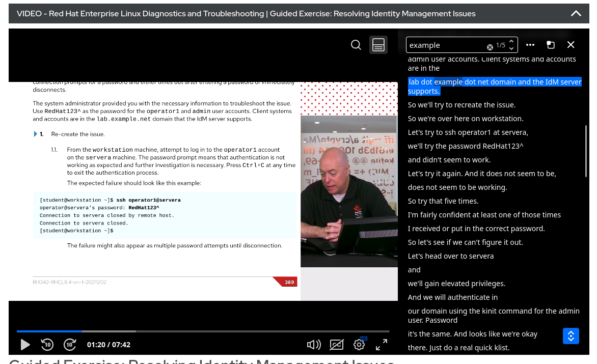Click the 1/5 search match counter
This screenshot has height=364, width=597.
pyautogui.click(x=500, y=45)
